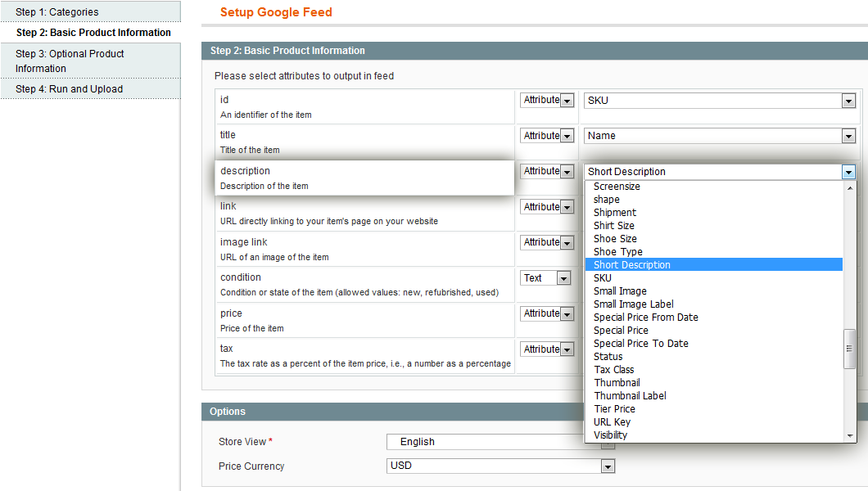Viewport: 868px width, 491px height.
Task: Select Status in the attribute list
Action: (608, 357)
